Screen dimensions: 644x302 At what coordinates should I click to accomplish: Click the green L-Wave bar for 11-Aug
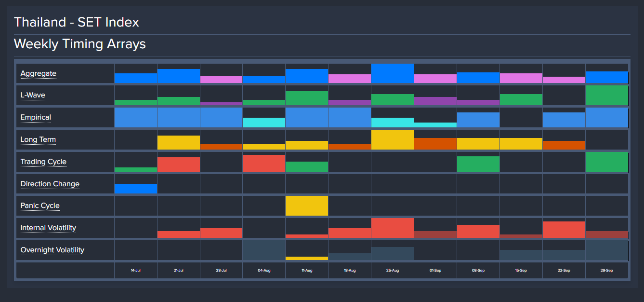tap(307, 98)
